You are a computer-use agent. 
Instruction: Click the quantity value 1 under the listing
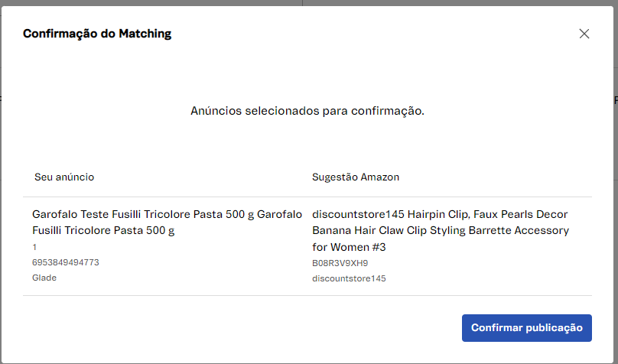[34, 247]
